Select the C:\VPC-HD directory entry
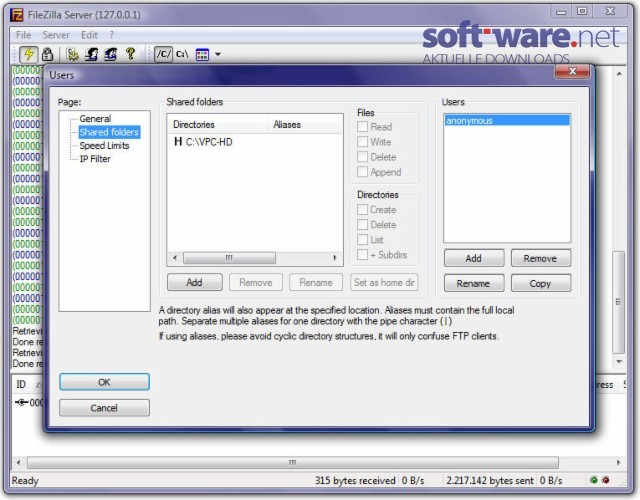The width and height of the screenshot is (640, 500). click(209, 142)
